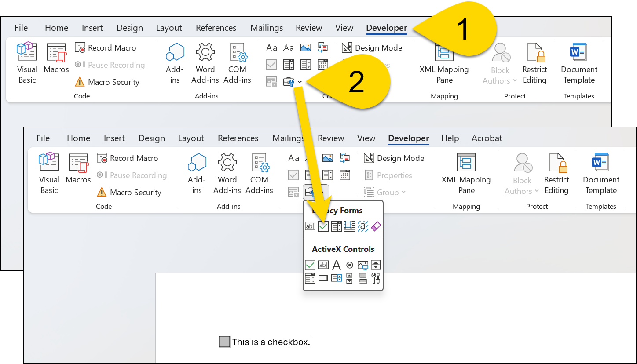Expand the Legacy Tools dropdown

[299, 82]
